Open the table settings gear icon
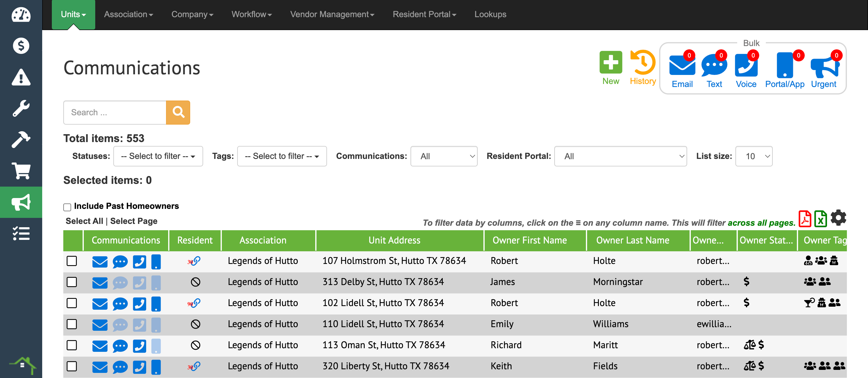 click(x=838, y=218)
